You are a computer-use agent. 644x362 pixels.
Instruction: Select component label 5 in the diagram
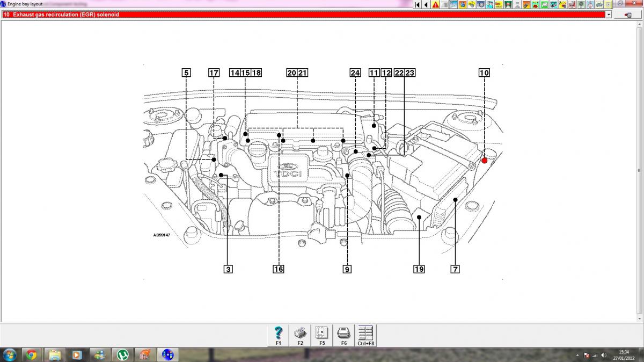(x=186, y=73)
